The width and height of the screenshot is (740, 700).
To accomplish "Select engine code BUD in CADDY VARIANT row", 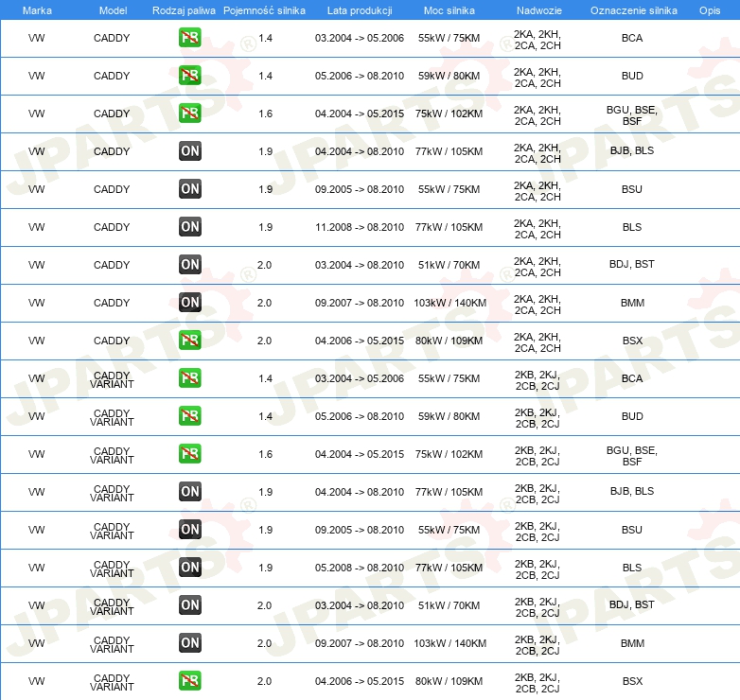I will (632, 416).
